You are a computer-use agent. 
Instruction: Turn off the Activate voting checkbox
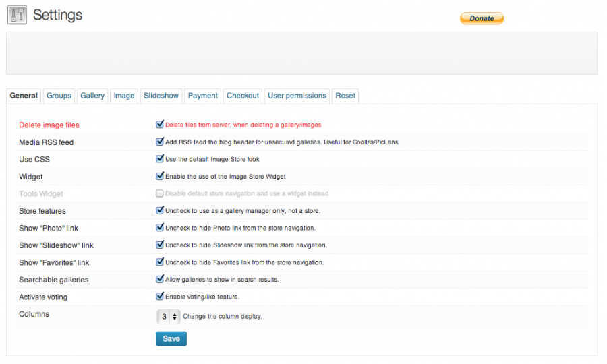(160, 297)
